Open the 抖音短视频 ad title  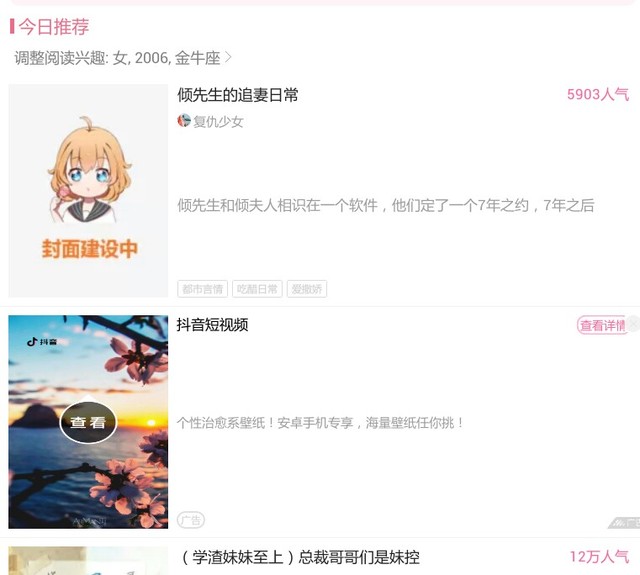point(212,325)
